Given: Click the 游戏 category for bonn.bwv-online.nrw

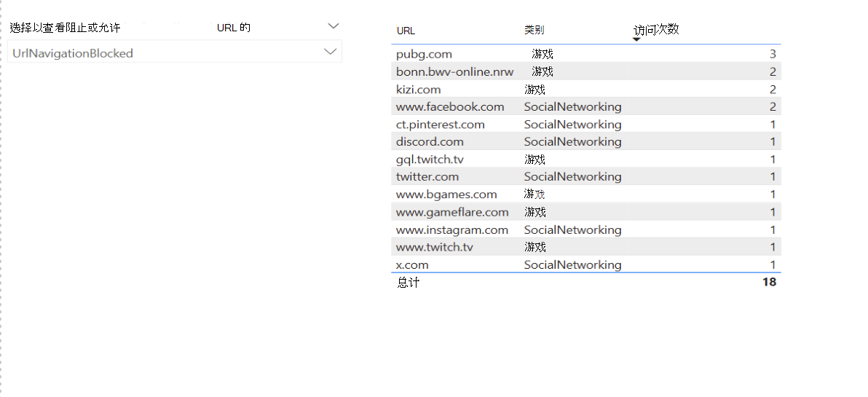Looking at the screenshot, I should (x=542, y=71).
